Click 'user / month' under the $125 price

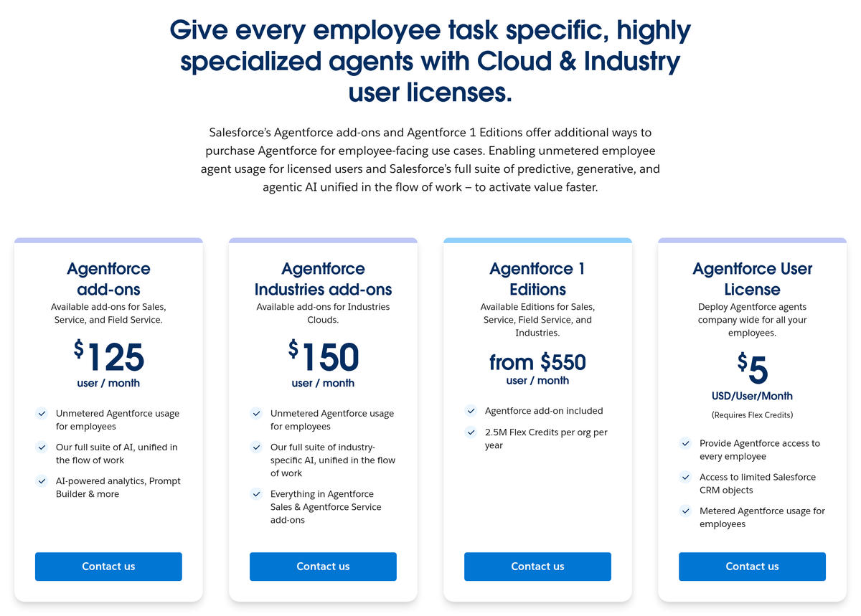coord(108,384)
